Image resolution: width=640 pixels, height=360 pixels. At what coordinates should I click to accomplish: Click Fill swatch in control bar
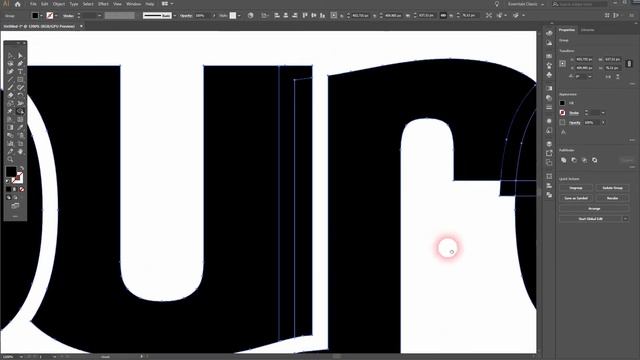[x=35, y=16]
